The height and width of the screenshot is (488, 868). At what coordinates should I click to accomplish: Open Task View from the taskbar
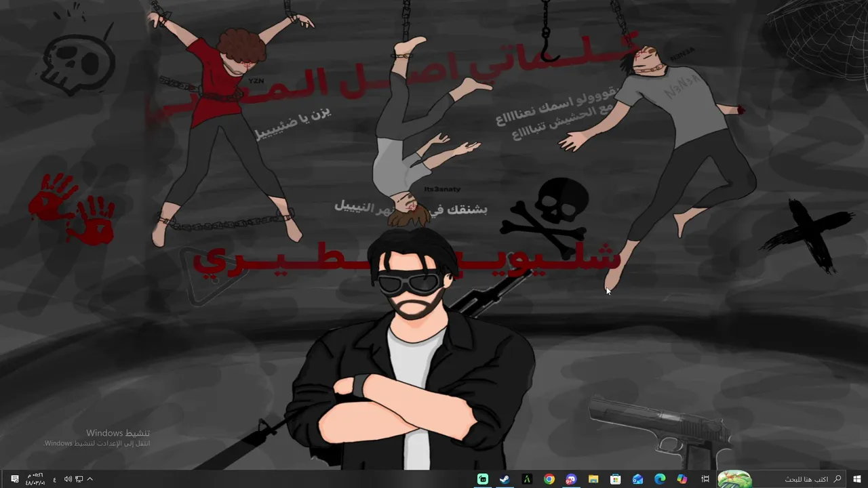[705, 479]
